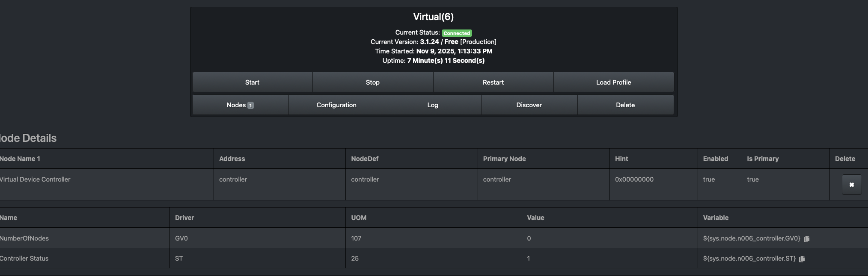Select the Virtual Device Controller row name
Viewport: 868px width, 276px height.
[x=35, y=179]
